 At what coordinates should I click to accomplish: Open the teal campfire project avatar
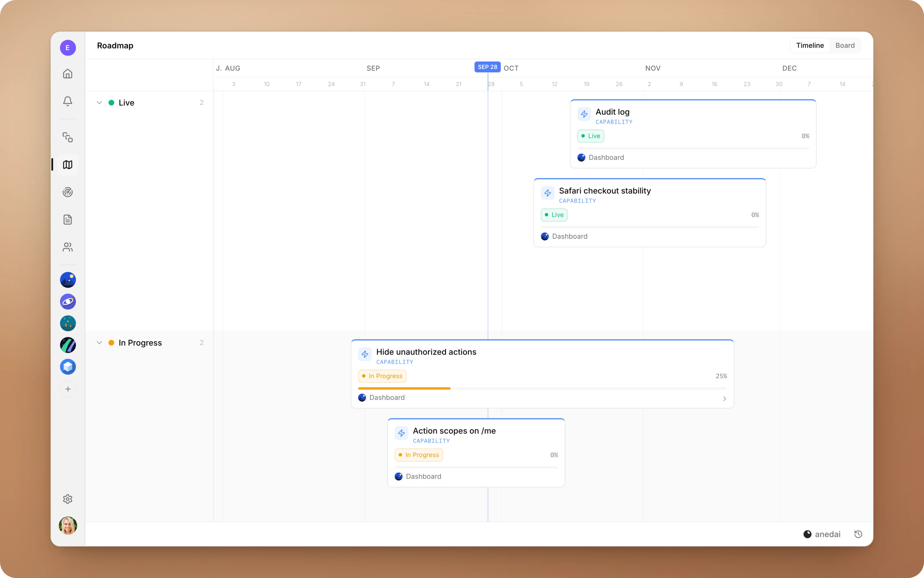(68, 323)
